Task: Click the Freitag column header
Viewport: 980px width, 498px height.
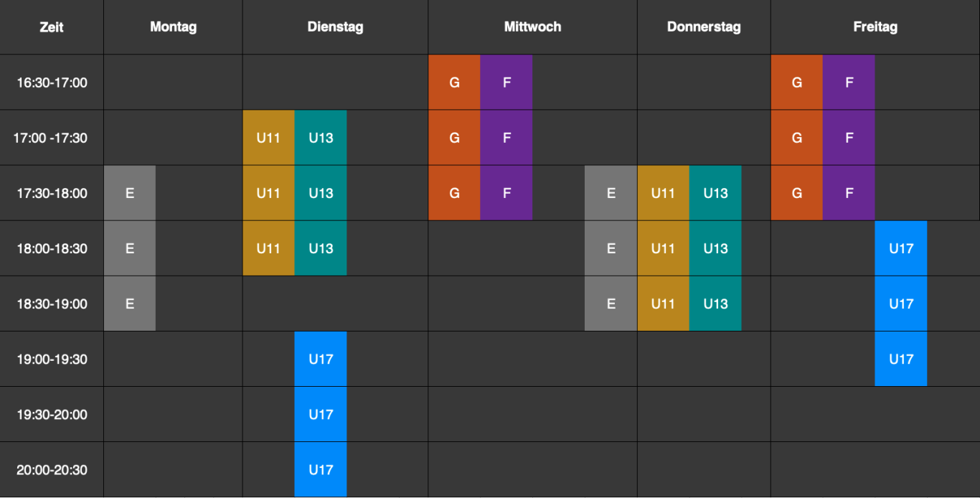Action: click(x=875, y=27)
